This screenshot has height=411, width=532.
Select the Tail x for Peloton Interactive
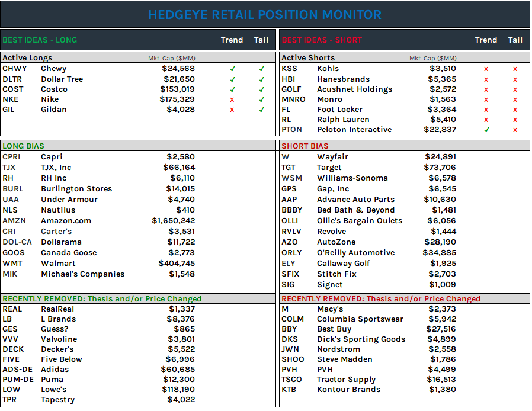(x=515, y=130)
